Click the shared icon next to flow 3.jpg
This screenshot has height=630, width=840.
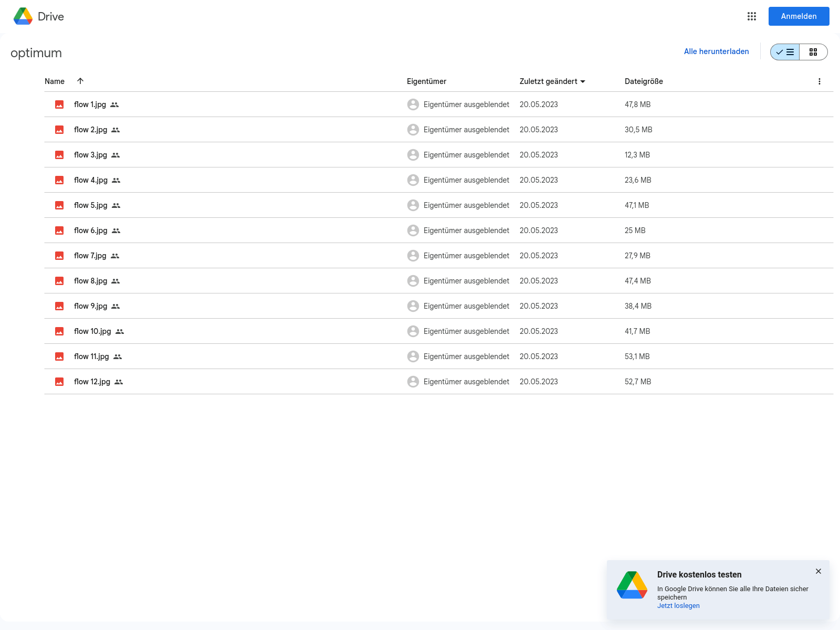coord(115,155)
